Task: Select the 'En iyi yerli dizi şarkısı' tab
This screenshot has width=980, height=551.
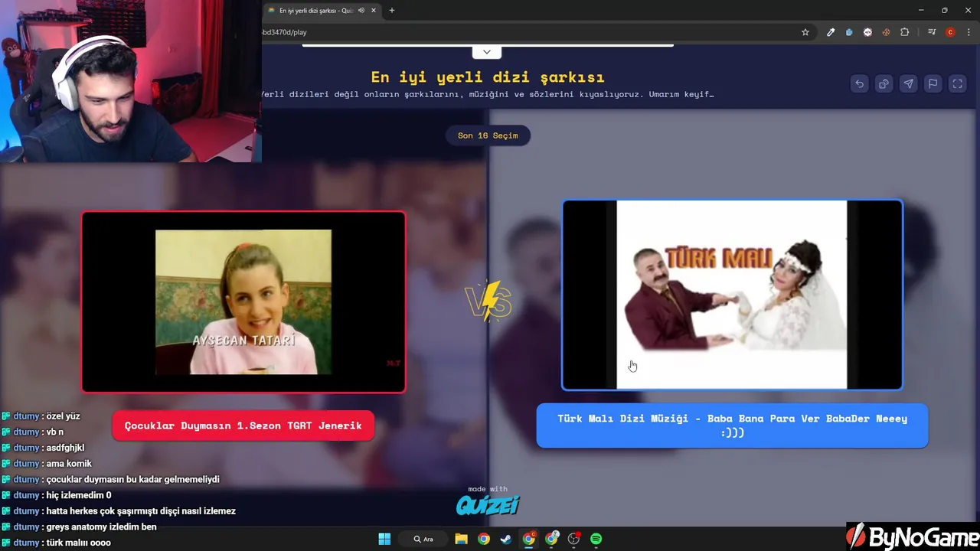Action: coord(322,11)
